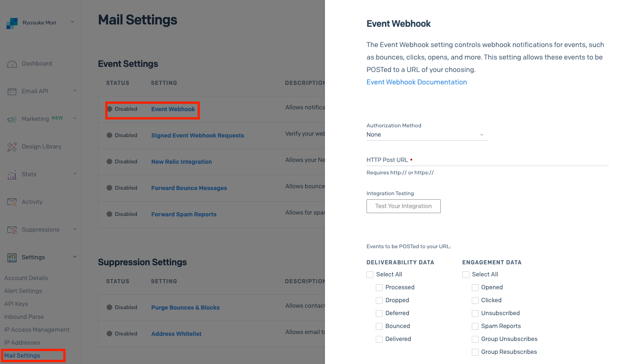Open the Dashboard from the sidebar

(13, 63)
